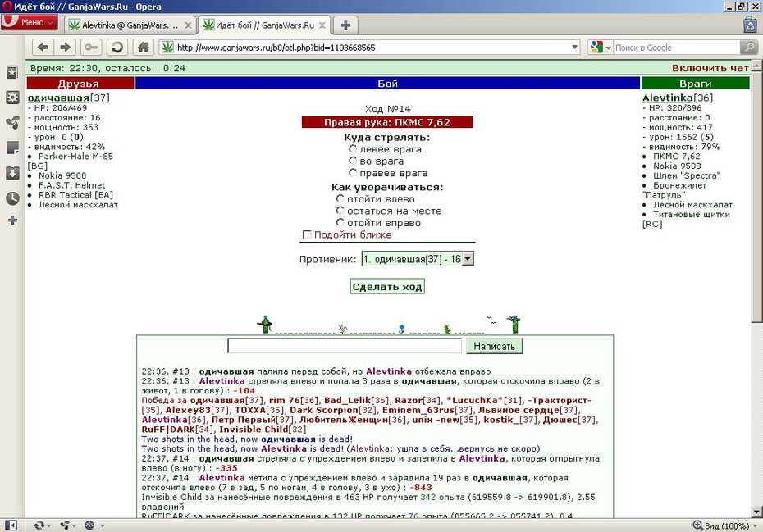
Task: Enable Подойти ближе checkbox
Action: 307,235
